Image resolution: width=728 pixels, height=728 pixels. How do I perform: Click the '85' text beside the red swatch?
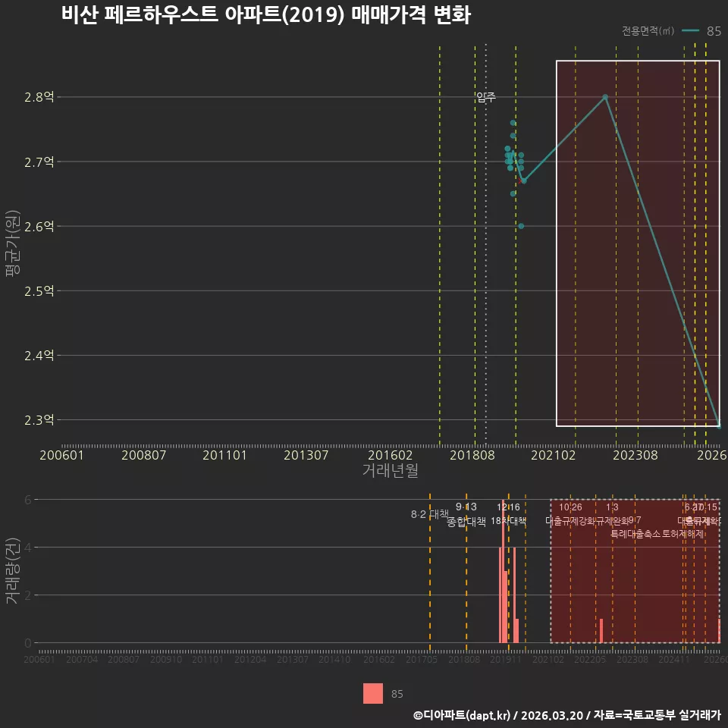click(397, 694)
